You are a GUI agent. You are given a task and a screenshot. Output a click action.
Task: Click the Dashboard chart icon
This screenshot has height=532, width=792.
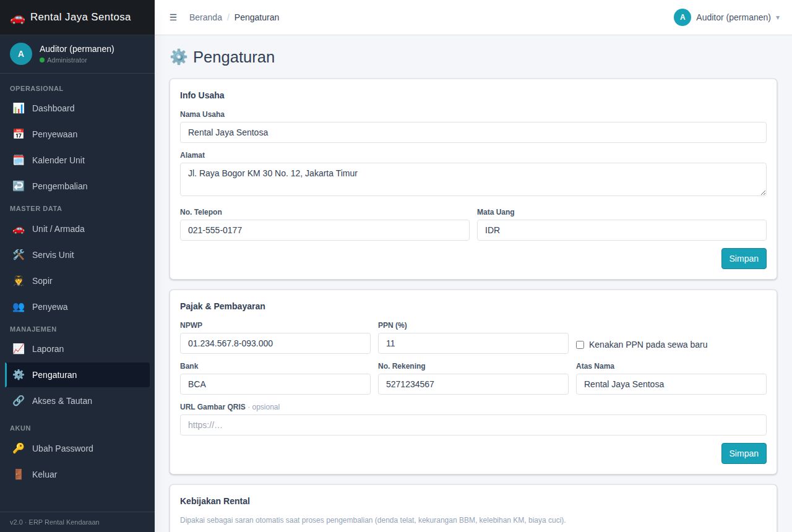coord(19,108)
